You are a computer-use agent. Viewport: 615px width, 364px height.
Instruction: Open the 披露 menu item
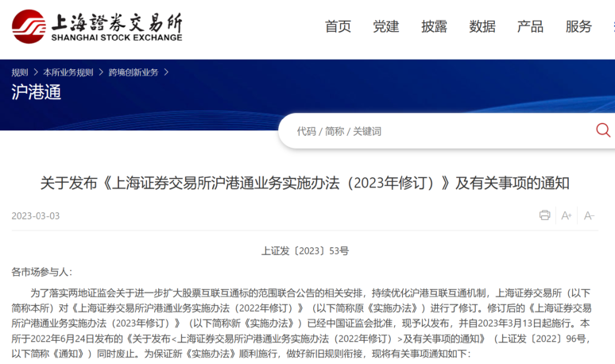click(434, 27)
